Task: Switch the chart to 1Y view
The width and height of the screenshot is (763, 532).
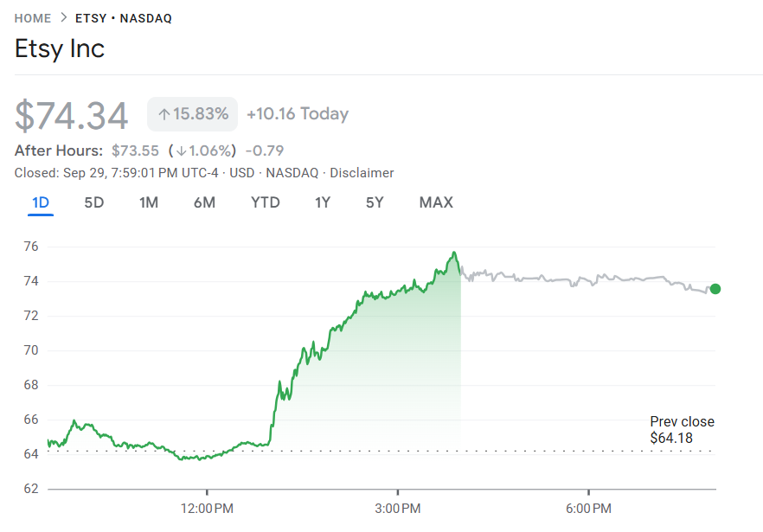Action: coord(323,203)
